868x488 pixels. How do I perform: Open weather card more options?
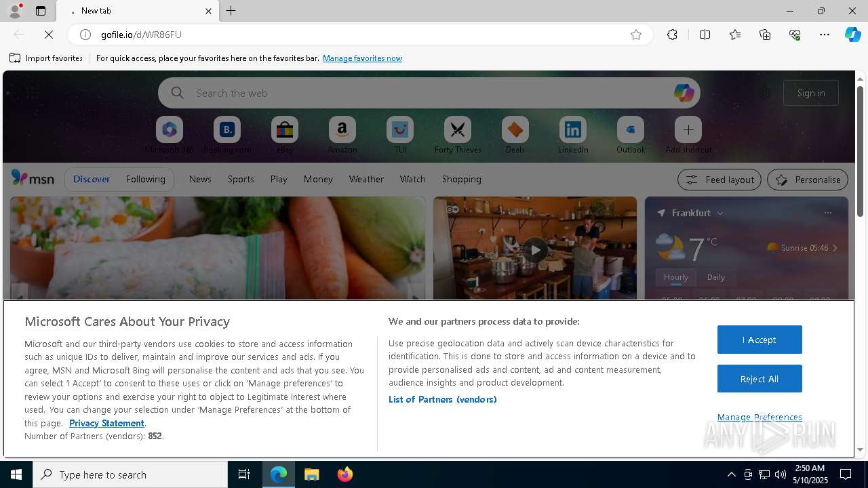click(x=828, y=213)
